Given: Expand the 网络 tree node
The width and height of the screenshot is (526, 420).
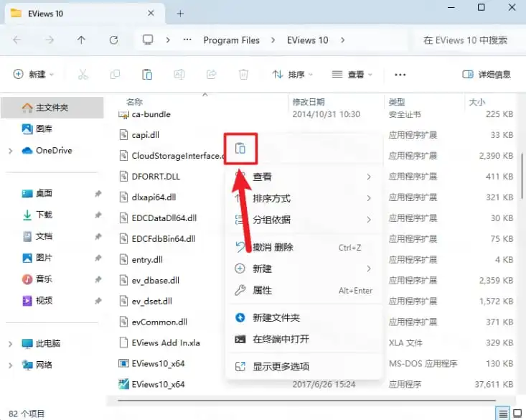Looking at the screenshot, I should click(10, 365).
